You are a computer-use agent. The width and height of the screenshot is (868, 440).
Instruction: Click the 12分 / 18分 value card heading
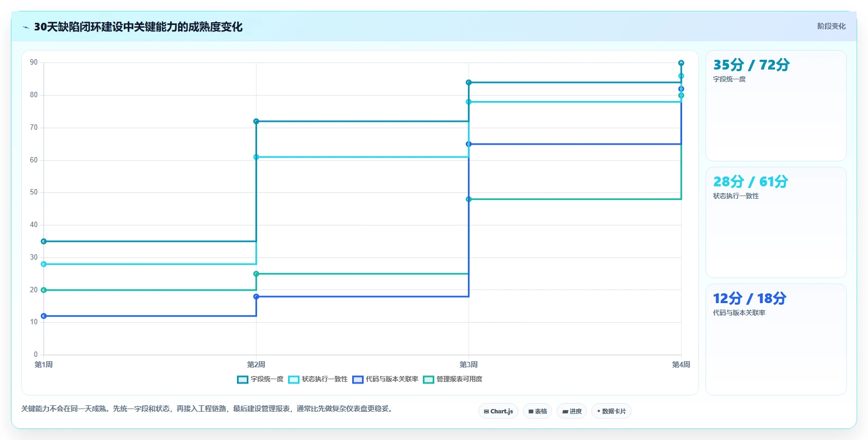(750, 298)
